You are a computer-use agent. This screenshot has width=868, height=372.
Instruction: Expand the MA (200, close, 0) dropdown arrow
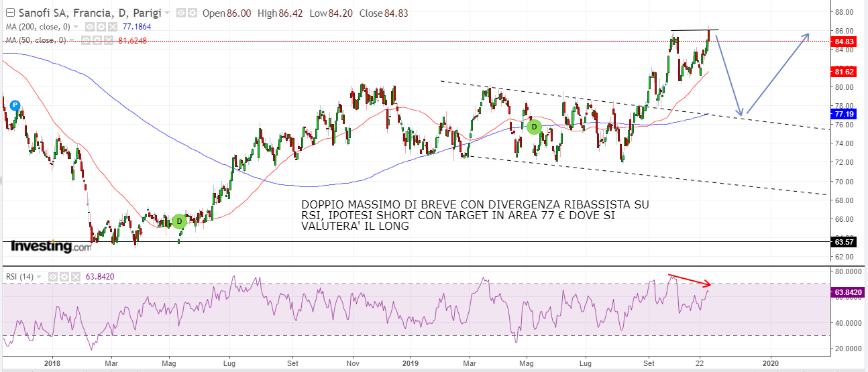pyautogui.click(x=76, y=27)
